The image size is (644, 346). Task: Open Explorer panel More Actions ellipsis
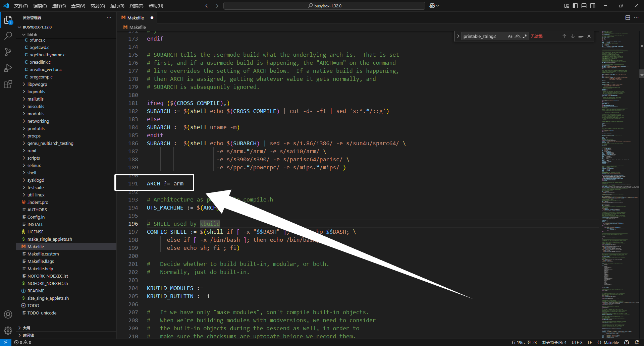pyautogui.click(x=109, y=18)
